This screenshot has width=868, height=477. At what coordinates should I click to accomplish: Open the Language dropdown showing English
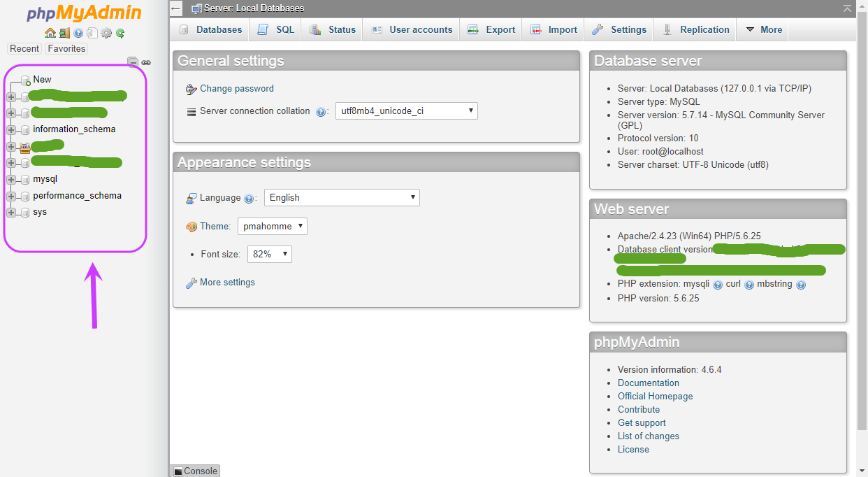342,197
